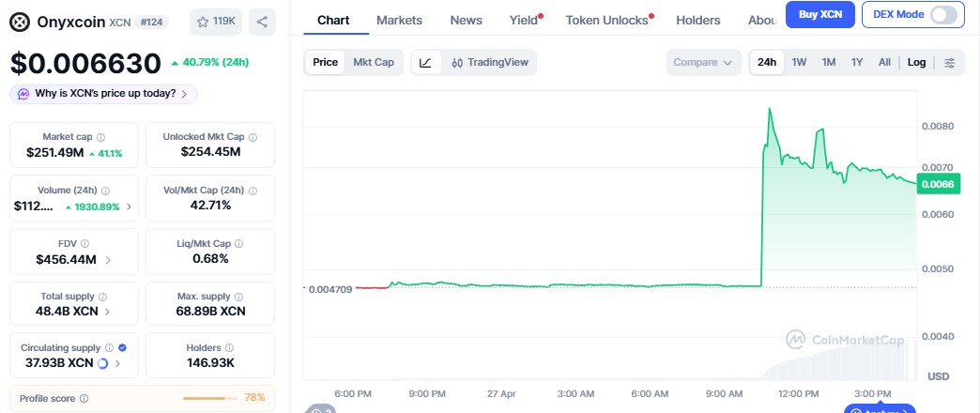The width and height of the screenshot is (980, 413).
Task: Select 1W time range
Action: coord(799,63)
